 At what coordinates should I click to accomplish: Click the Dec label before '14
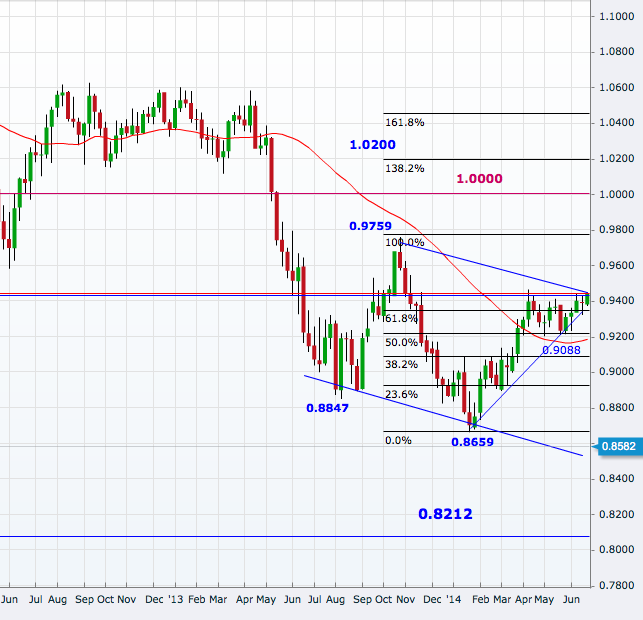(x=433, y=599)
